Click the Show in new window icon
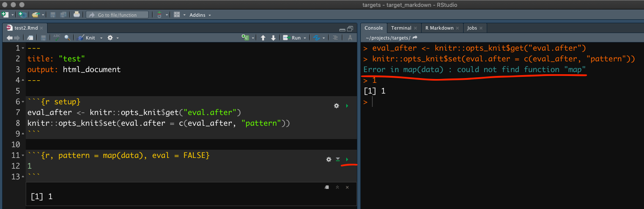The width and height of the screenshot is (644, 209). coord(30,38)
